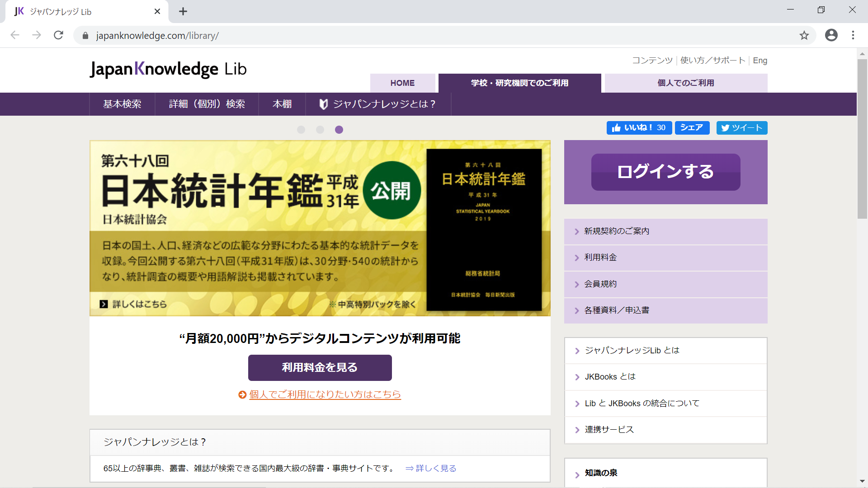868x488 pixels.
Task: Select the first carousel dot
Action: point(301,130)
